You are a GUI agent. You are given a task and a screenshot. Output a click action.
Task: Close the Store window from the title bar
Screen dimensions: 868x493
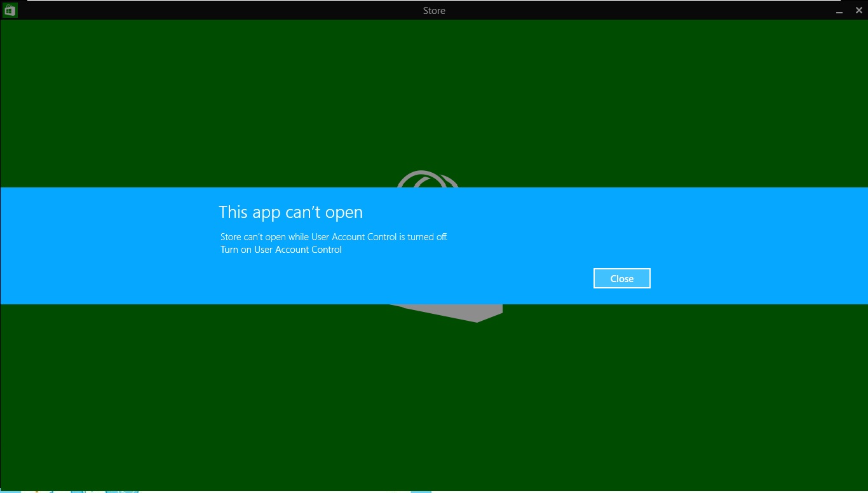[x=859, y=10]
